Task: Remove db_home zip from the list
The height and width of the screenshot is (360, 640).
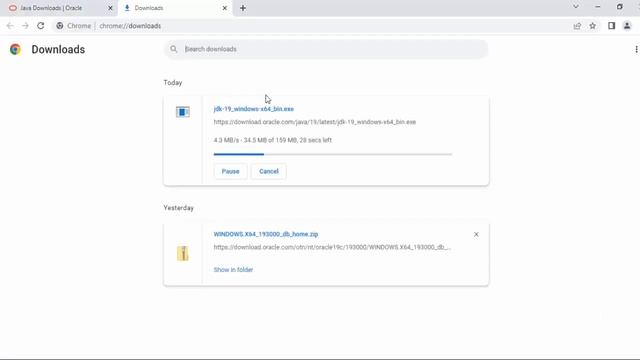Action: click(x=476, y=234)
